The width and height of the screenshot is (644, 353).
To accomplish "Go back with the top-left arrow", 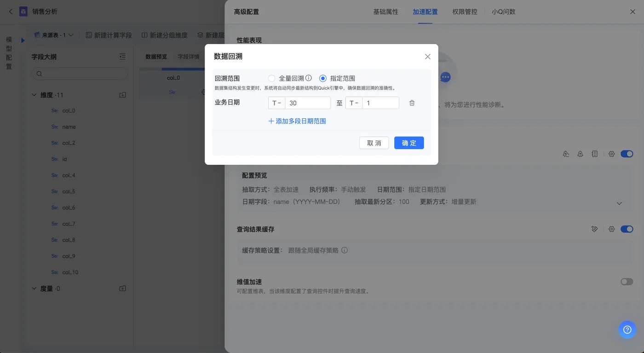I will pos(11,12).
